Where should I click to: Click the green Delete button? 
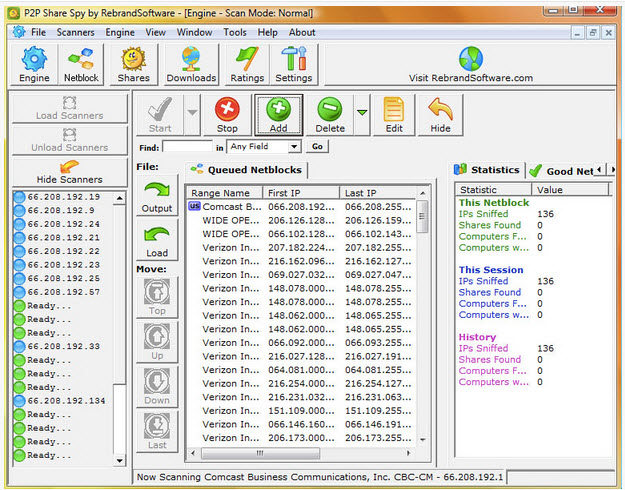[330, 115]
